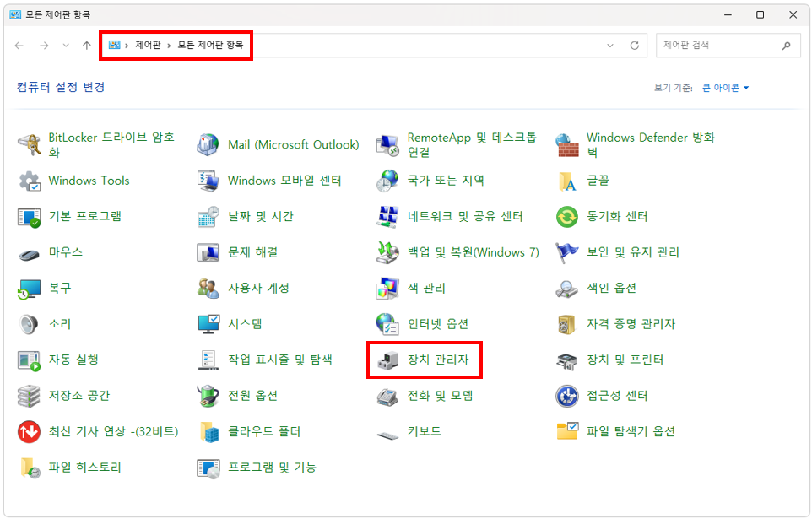Click the 접근성 센터 icon
This screenshot has height=519, width=812.
tap(567, 396)
